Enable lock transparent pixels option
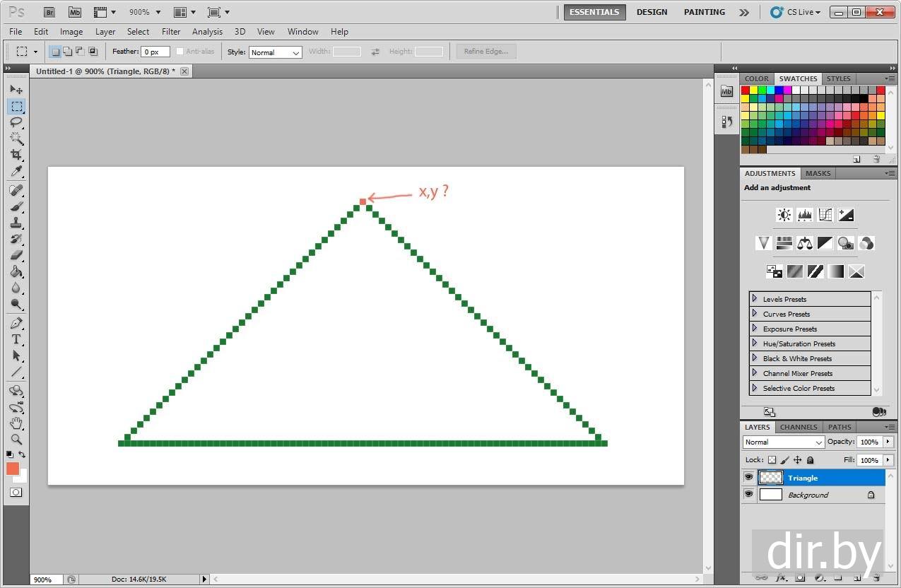This screenshot has height=588, width=901. (772, 460)
